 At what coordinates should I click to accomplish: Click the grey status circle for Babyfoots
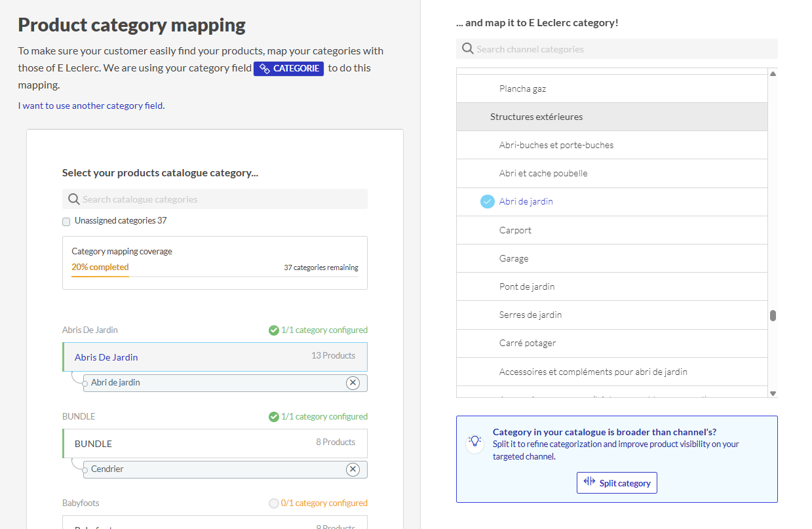pyautogui.click(x=274, y=503)
